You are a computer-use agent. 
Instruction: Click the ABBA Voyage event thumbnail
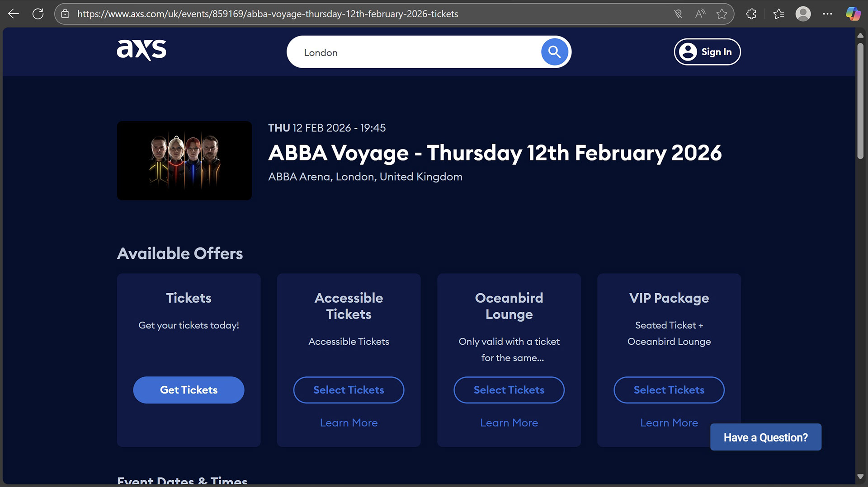click(x=184, y=160)
